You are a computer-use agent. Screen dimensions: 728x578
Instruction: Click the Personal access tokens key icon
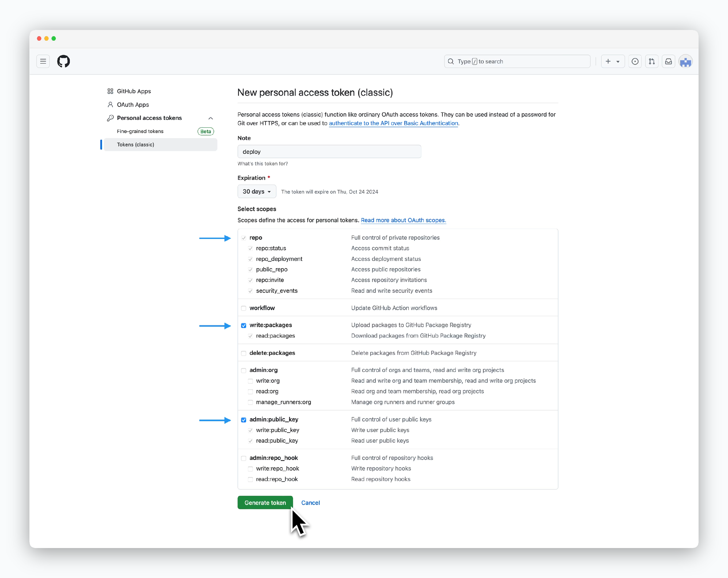[110, 118]
